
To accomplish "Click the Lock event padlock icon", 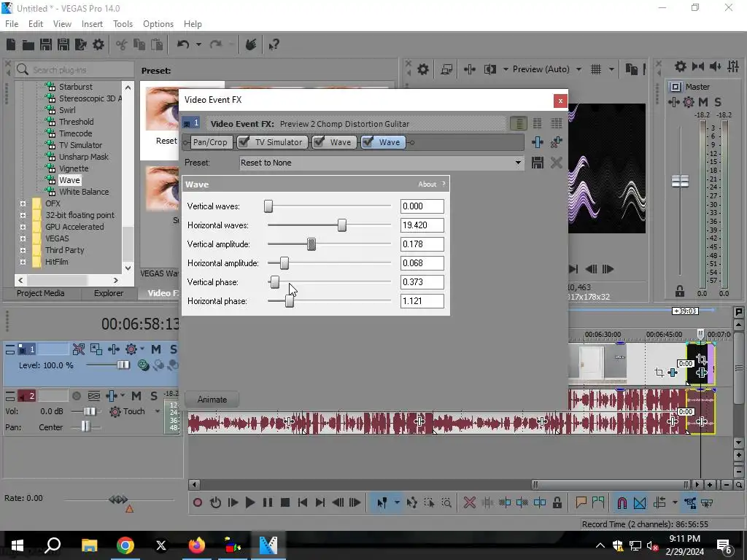I will pyautogui.click(x=557, y=502).
